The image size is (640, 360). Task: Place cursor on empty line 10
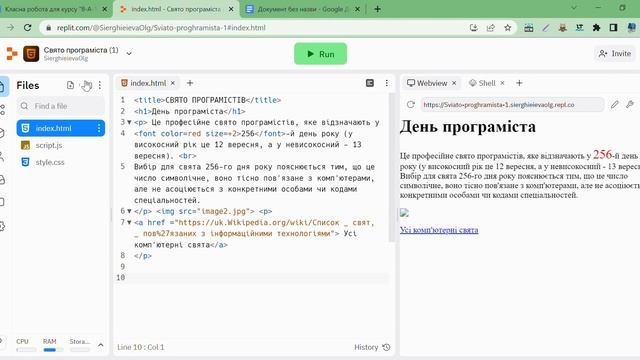(x=257, y=278)
